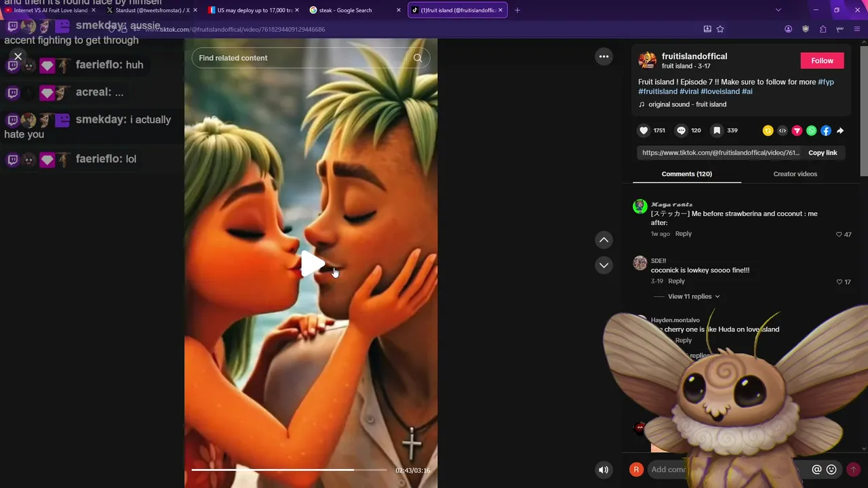Open the browser account profile icon
Screen dimensions: 868x488
pos(788,29)
